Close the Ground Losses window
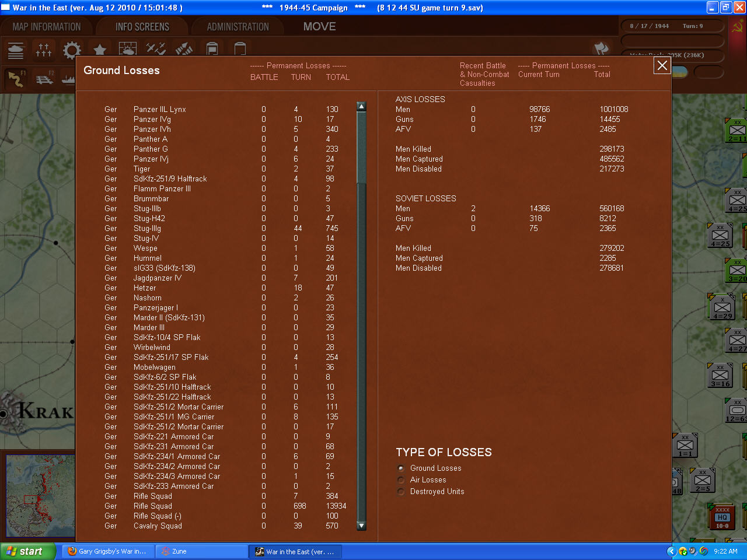The height and width of the screenshot is (560, 747). 662,66
